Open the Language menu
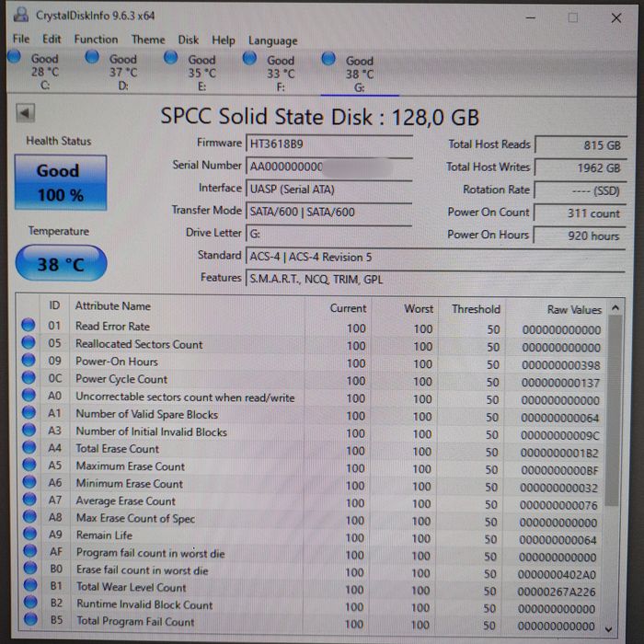Image resolution: width=644 pixels, height=644 pixels. click(x=272, y=40)
